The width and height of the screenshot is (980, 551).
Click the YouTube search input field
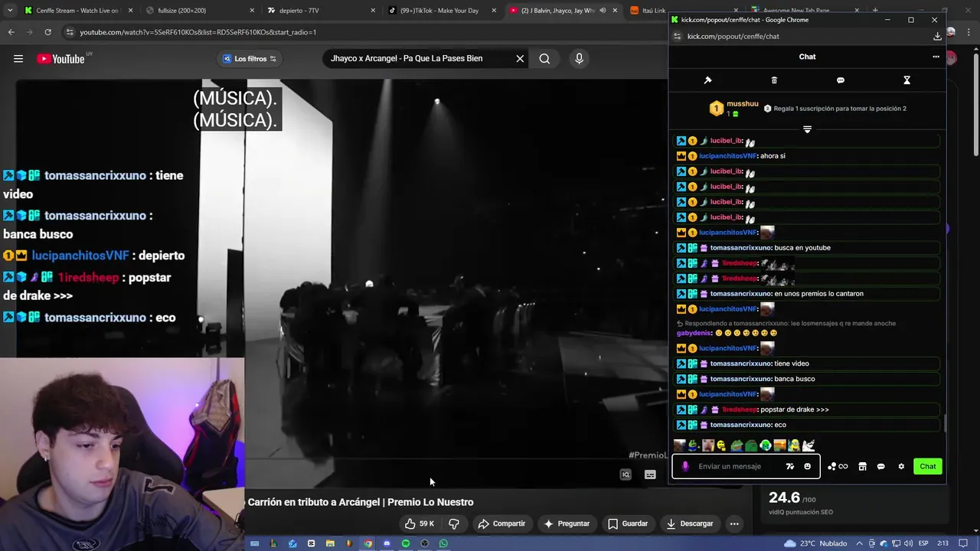(x=417, y=59)
